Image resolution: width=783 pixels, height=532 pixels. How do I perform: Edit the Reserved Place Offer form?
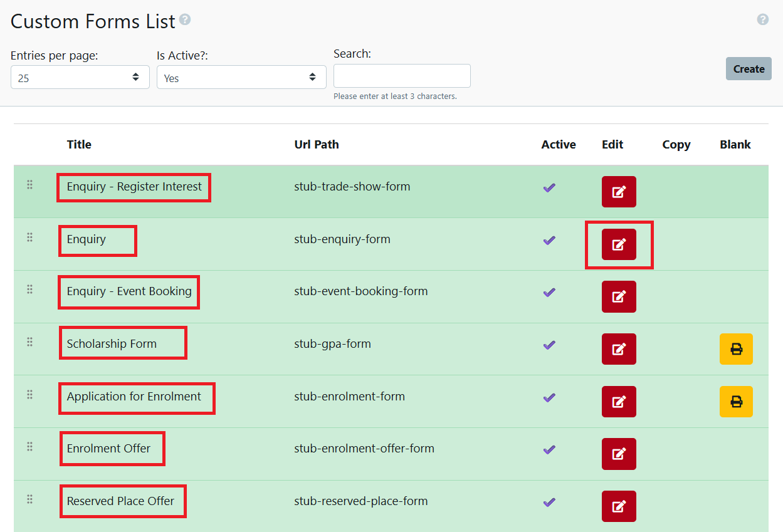click(619, 506)
